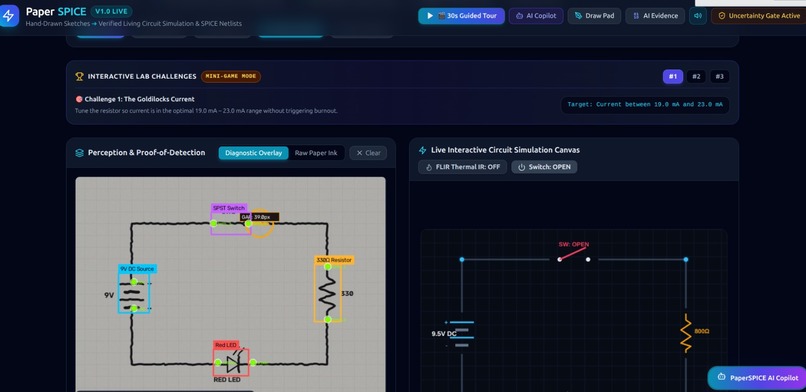Viewport: 806px width, 392px height.
Task: Click the SW: OPEN label in simulation
Action: pos(574,245)
